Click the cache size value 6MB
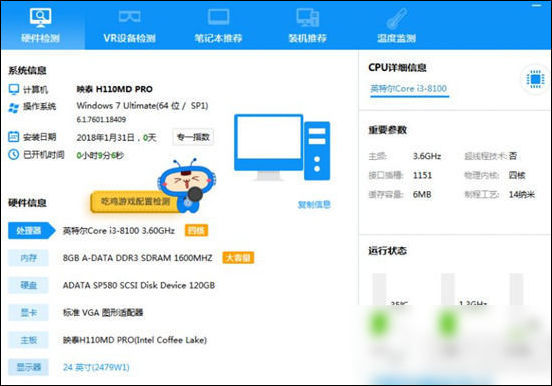Screen dimensions: 552x386 pyautogui.click(x=422, y=194)
